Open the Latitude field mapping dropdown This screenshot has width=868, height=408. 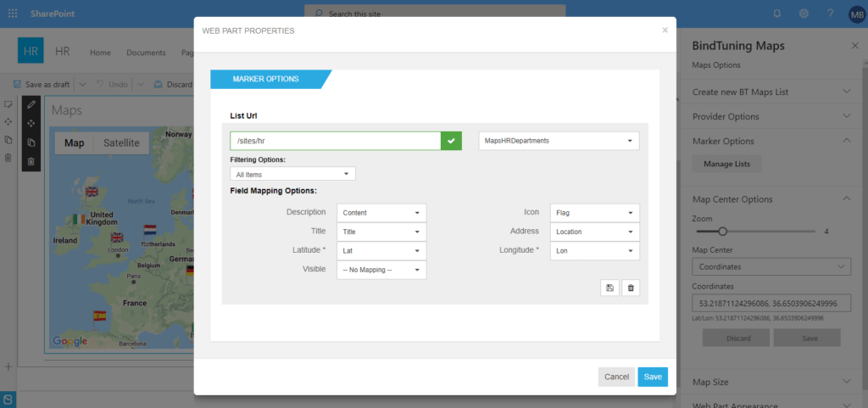coord(381,250)
